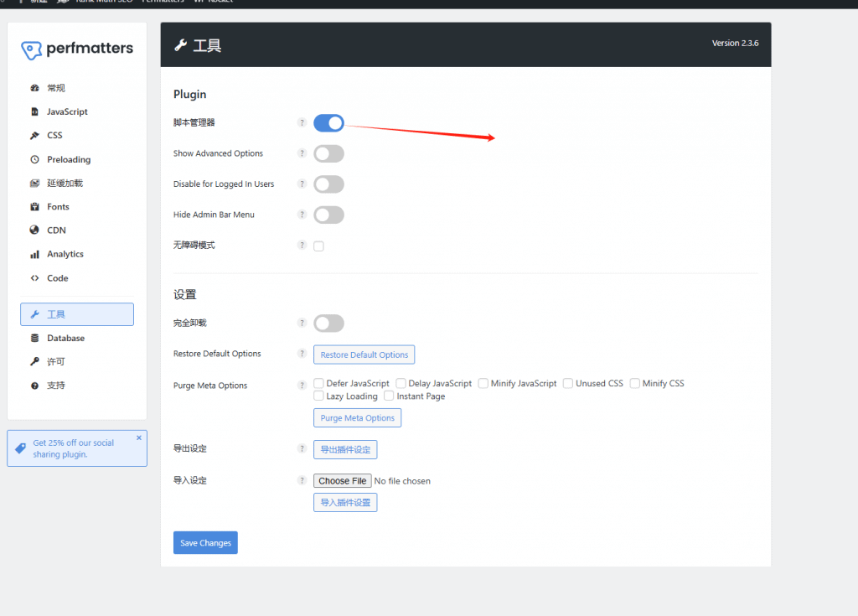Screen dimensions: 858x616
Task: Click the Fonts icon in sidebar
Action: [x=34, y=206]
